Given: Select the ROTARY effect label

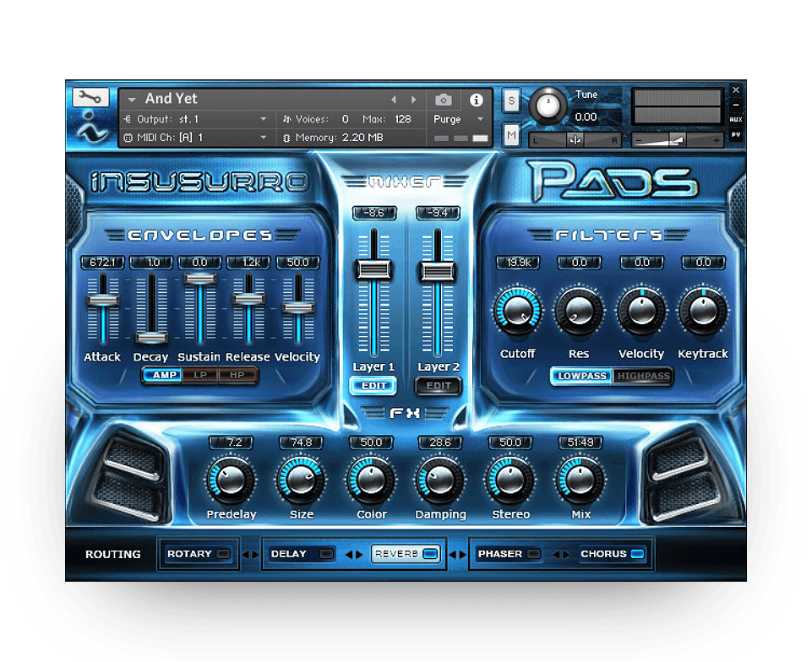Looking at the screenshot, I should tap(189, 554).
